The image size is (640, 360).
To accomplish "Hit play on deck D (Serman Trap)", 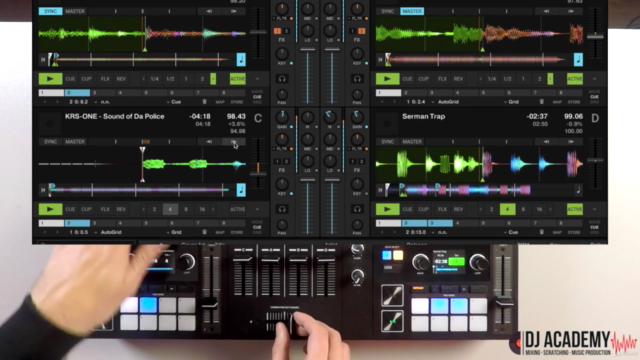I will click(x=387, y=209).
